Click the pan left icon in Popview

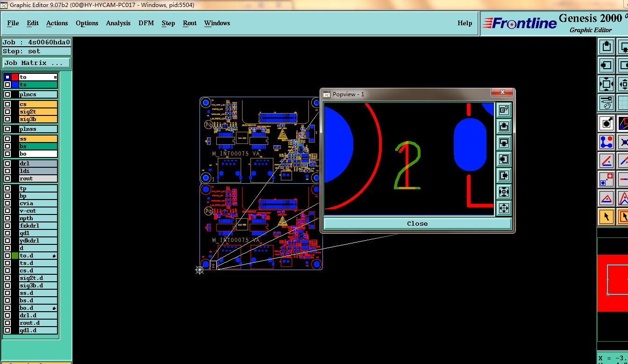click(504, 159)
